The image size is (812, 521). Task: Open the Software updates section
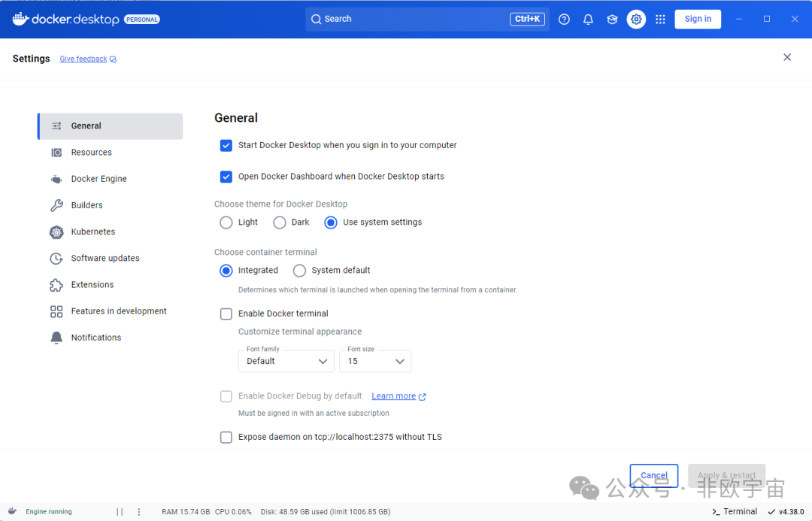(111, 258)
